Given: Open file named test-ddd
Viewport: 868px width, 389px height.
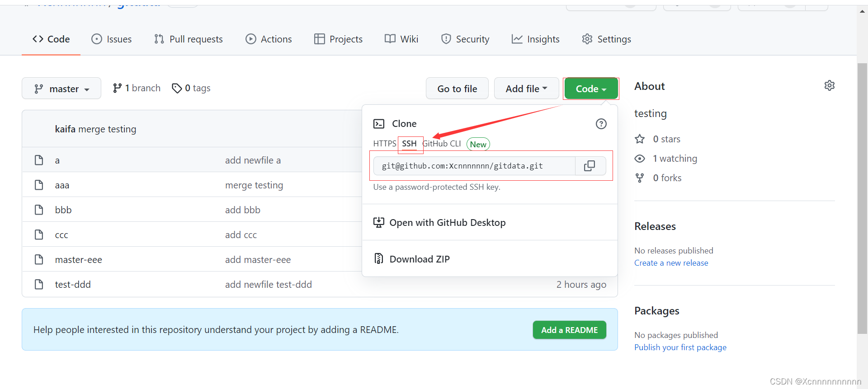Looking at the screenshot, I should [x=73, y=285].
